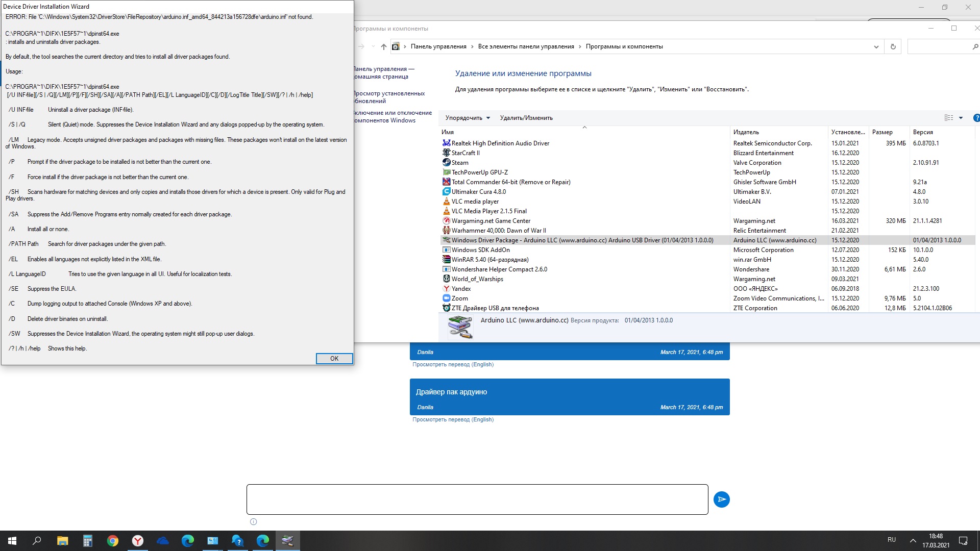Refresh the Programs and Features view
Viewport: 980px width, 551px height.
(x=893, y=46)
